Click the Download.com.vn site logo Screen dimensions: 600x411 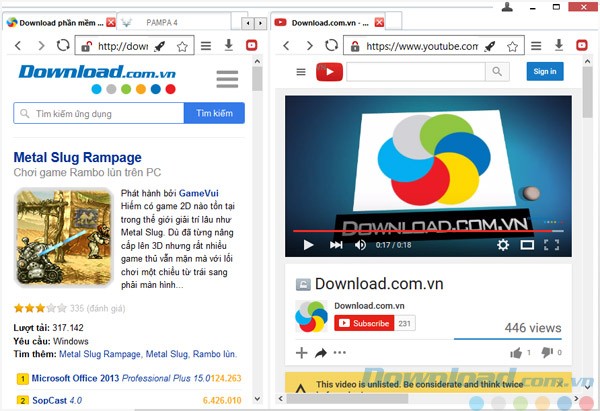(x=97, y=72)
